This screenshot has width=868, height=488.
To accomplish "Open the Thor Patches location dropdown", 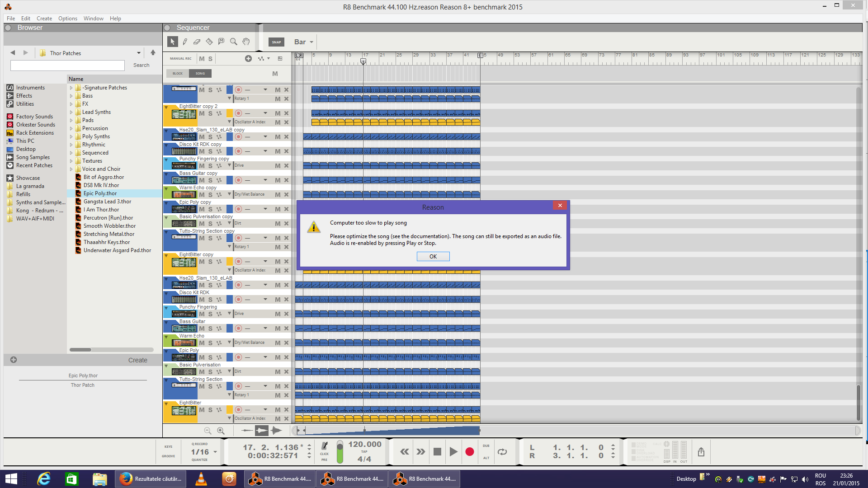I will (x=139, y=53).
